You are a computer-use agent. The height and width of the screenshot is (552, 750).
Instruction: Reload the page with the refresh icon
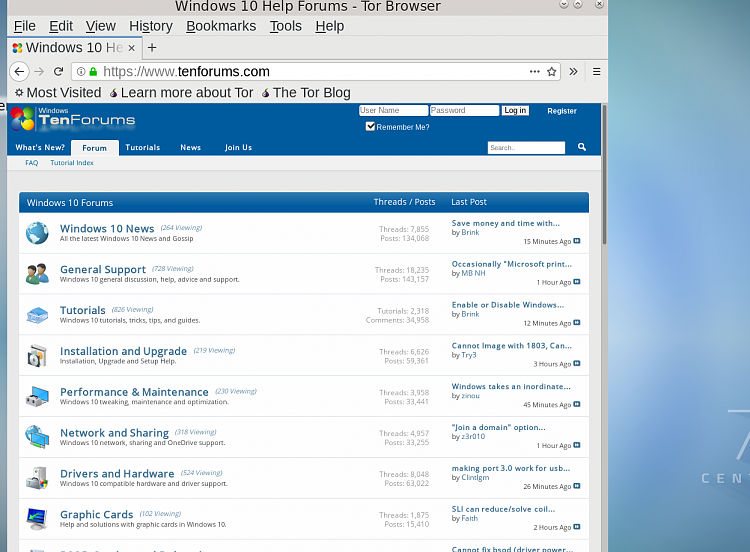[58, 72]
